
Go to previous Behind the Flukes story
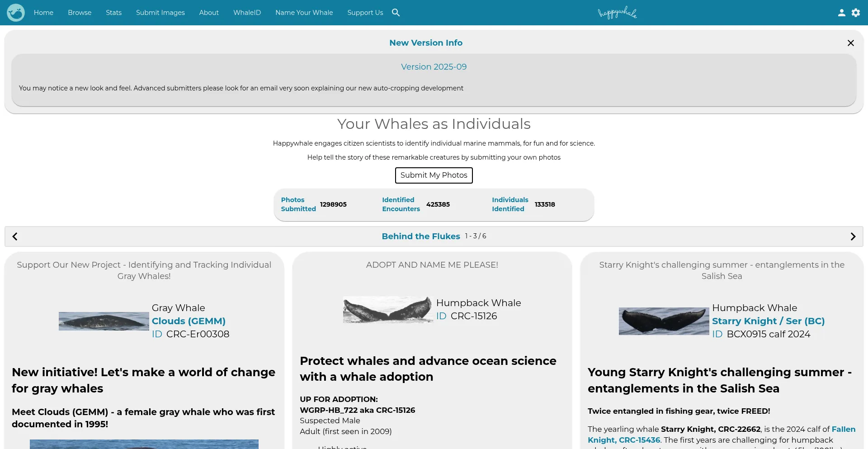pos(15,236)
